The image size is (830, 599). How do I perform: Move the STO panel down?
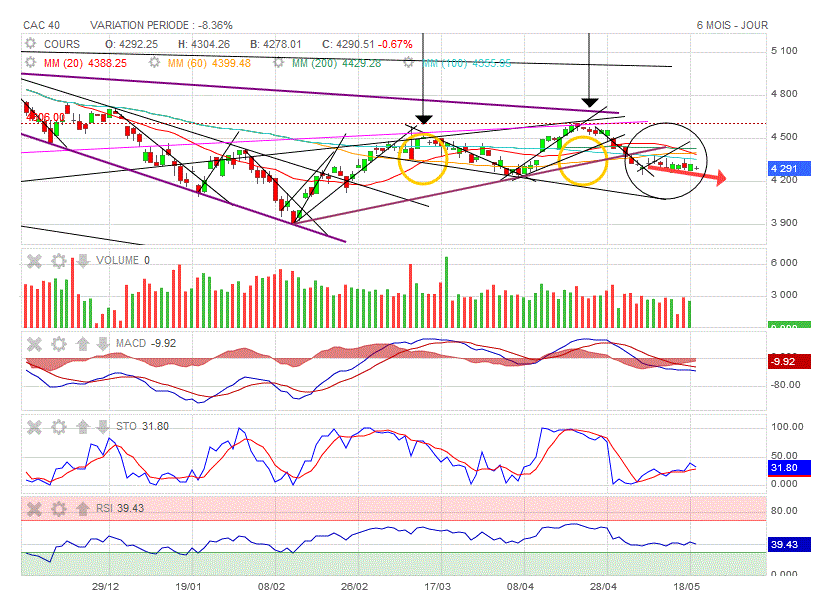click(103, 426)
